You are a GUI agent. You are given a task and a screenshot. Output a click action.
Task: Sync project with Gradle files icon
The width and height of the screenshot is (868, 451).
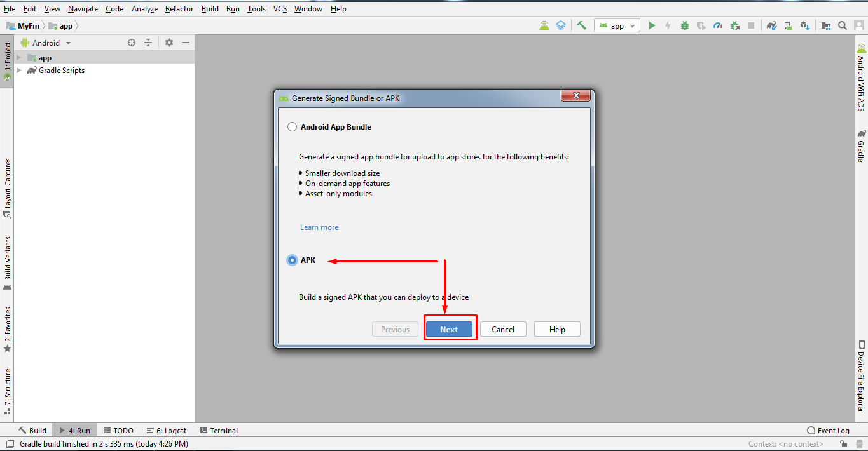771,26
